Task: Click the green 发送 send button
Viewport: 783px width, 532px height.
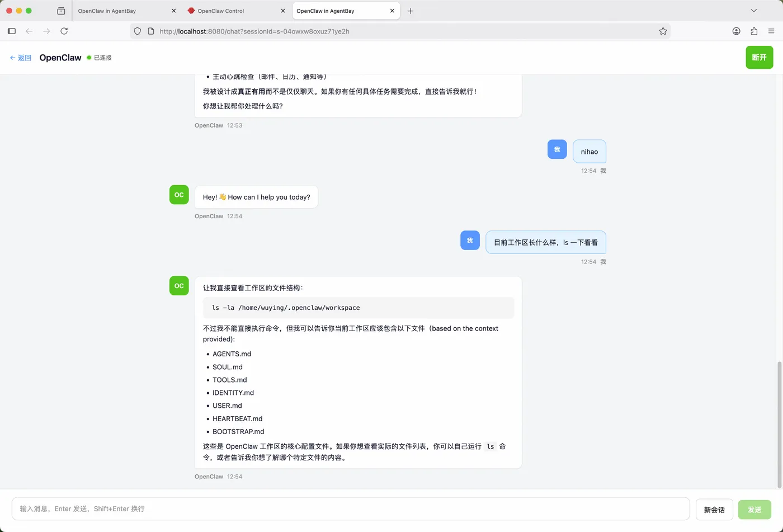Action: pyautogui.click(x=754, y=510)
